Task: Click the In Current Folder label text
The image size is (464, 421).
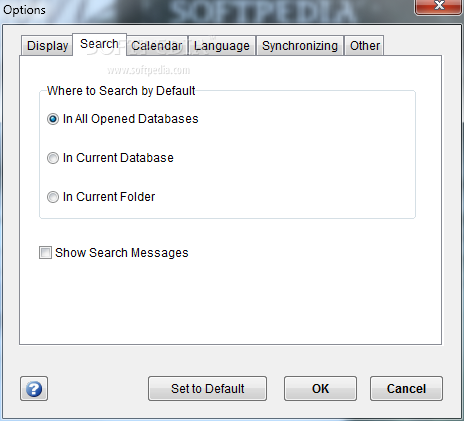Action: point(109,197)
